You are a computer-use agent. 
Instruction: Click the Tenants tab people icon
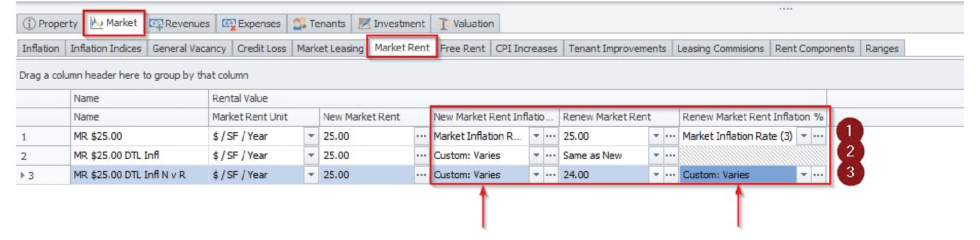(x=300, y=23)
